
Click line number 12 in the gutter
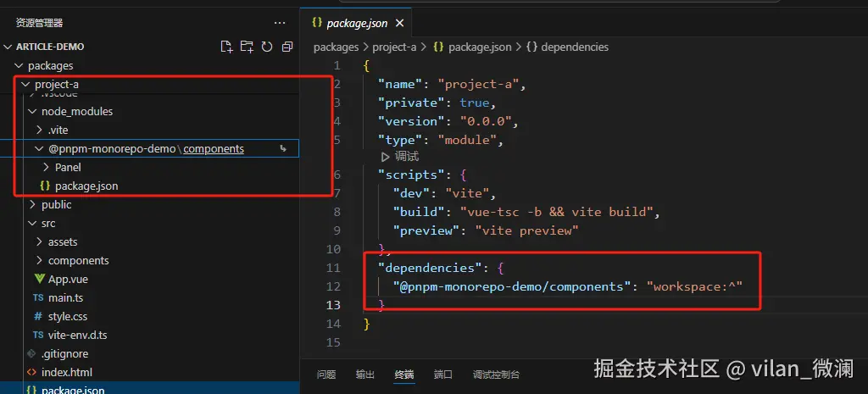[x=334, y=286]
